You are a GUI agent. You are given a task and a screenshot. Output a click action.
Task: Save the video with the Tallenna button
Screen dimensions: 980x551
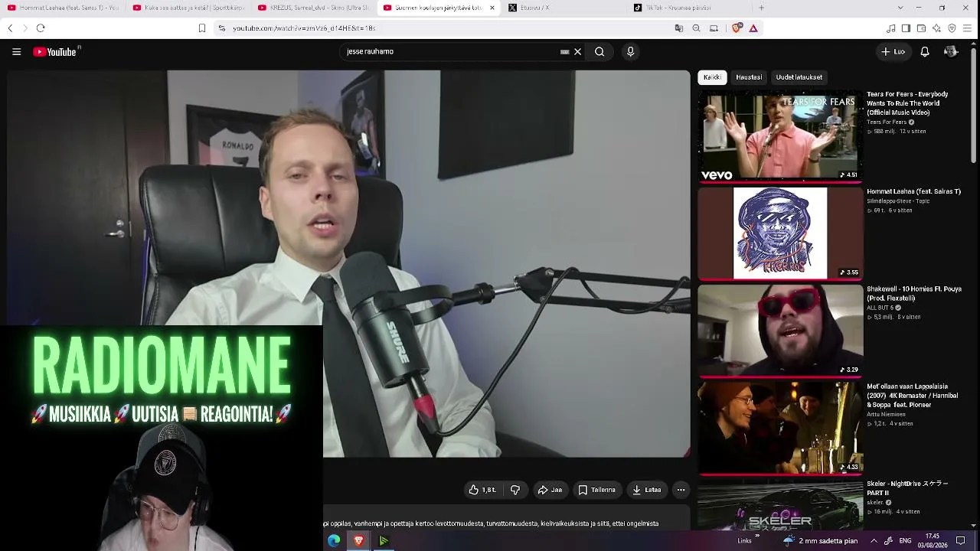tap(597, 490)
